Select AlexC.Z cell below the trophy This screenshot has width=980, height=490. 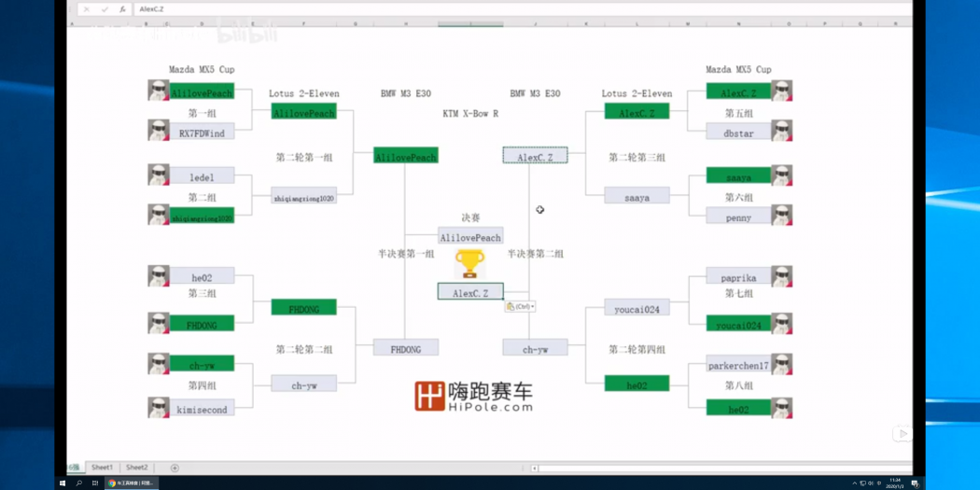pyautogui.click(x=470, y=291)
